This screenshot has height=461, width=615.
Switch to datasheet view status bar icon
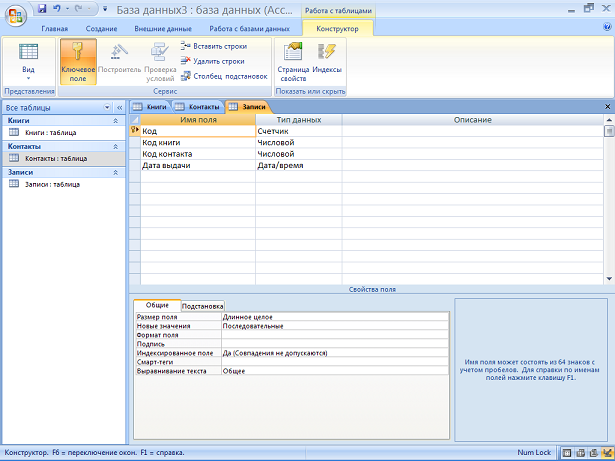point(567,453)
